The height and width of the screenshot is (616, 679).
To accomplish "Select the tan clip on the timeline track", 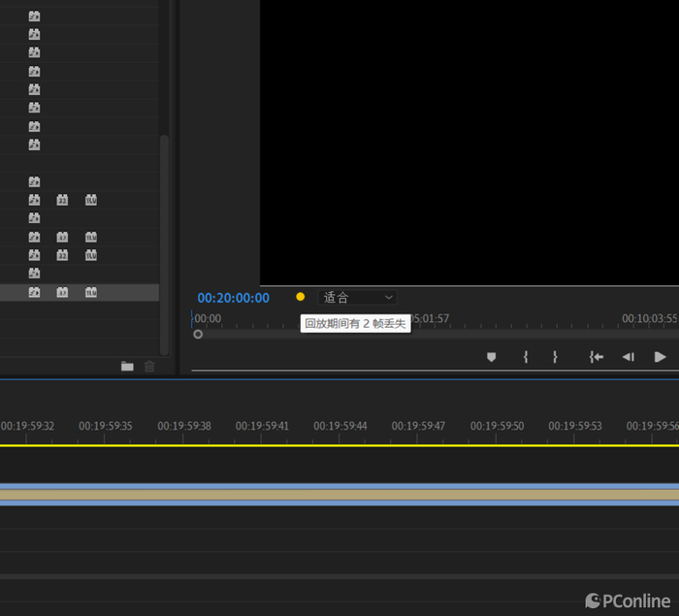I will 339,495.
